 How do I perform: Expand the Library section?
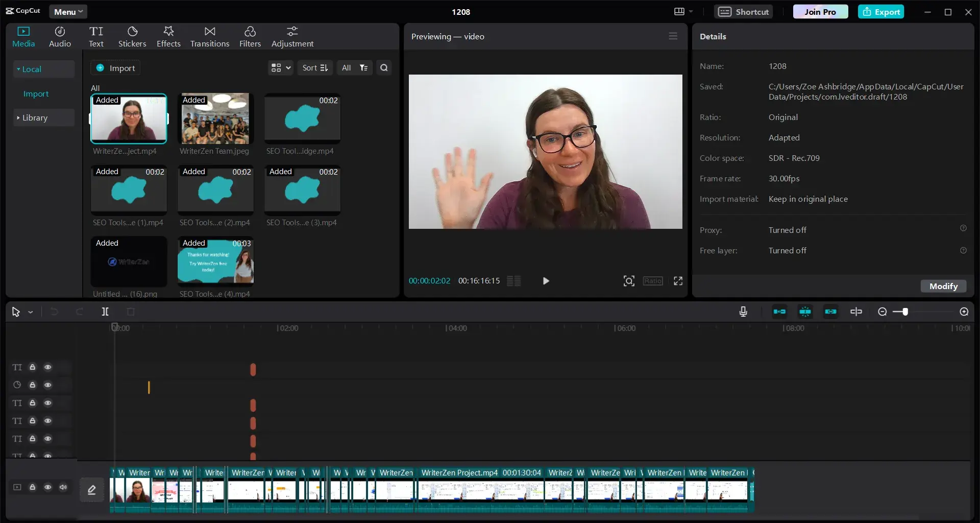[x=43, y=117]
